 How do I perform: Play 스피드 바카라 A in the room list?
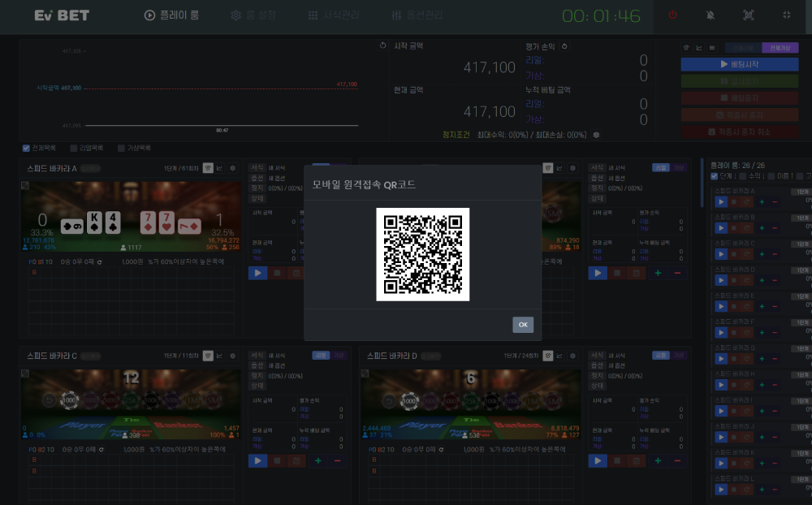[721, 201]
